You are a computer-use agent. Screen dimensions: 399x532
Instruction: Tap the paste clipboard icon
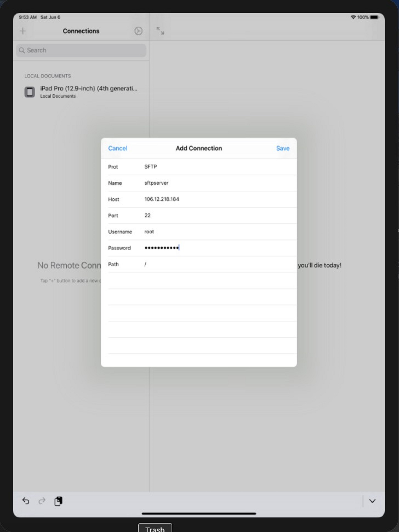point(58,501)
